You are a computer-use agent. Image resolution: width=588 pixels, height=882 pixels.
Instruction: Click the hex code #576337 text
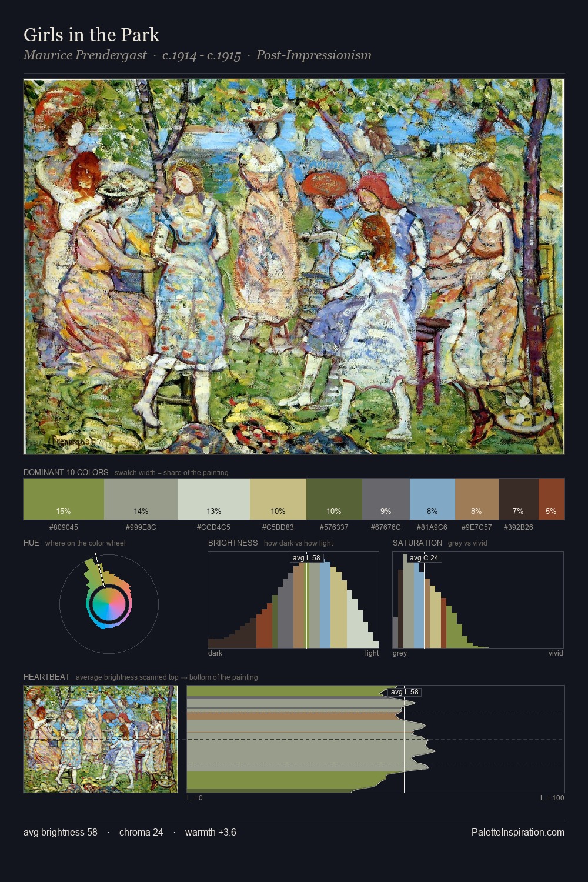coord(334,527)
